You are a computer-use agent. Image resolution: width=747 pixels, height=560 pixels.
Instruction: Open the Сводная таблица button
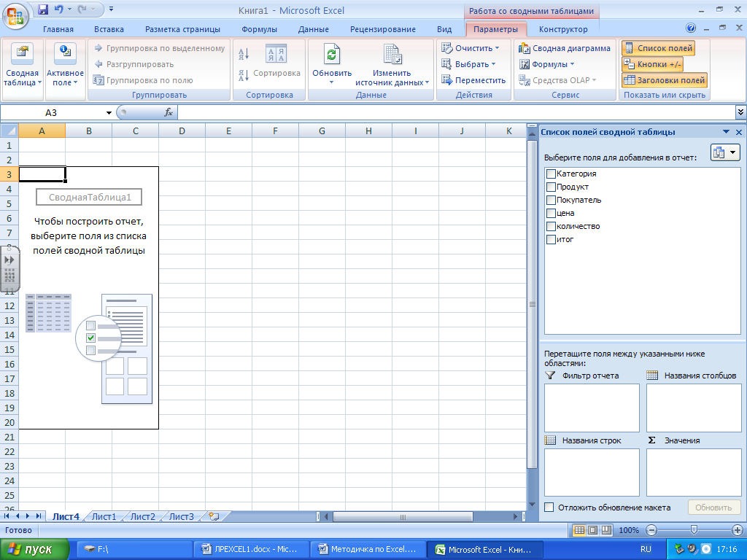[x=22, y=69]
